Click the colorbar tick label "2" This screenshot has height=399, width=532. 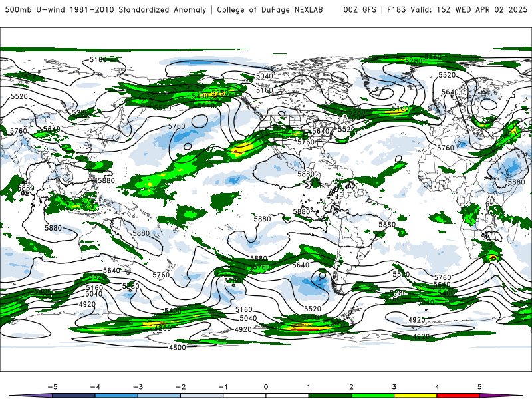(352, 387)
